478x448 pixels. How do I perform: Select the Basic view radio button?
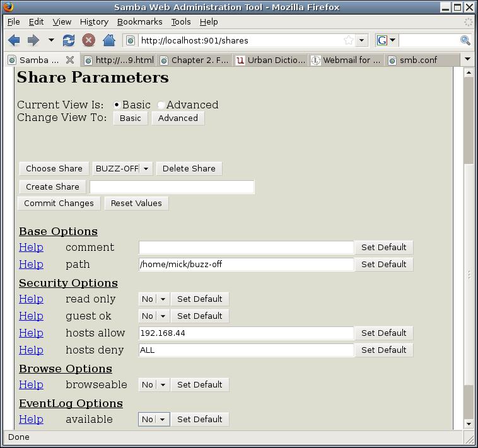[x=117, y=105]
